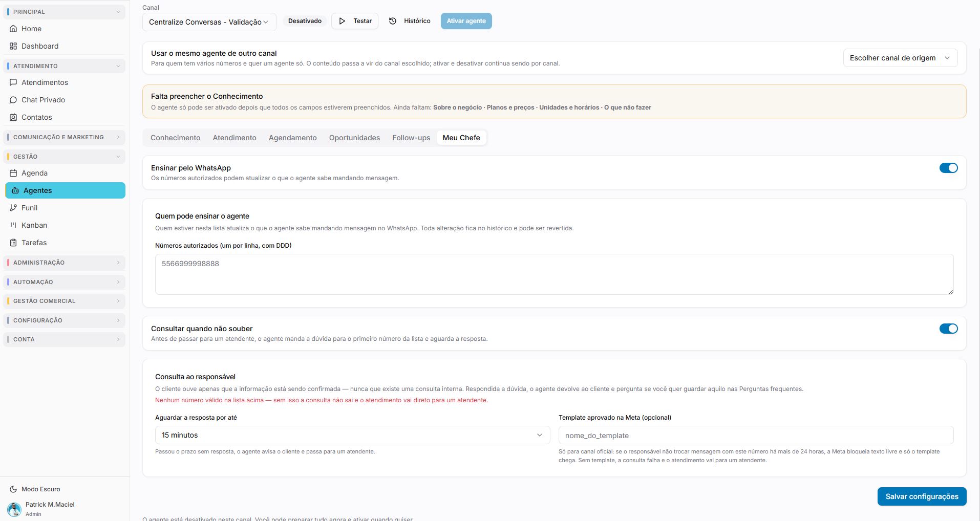Collapse the PRINCIPAL sidebar section

[x=65, y=12]
